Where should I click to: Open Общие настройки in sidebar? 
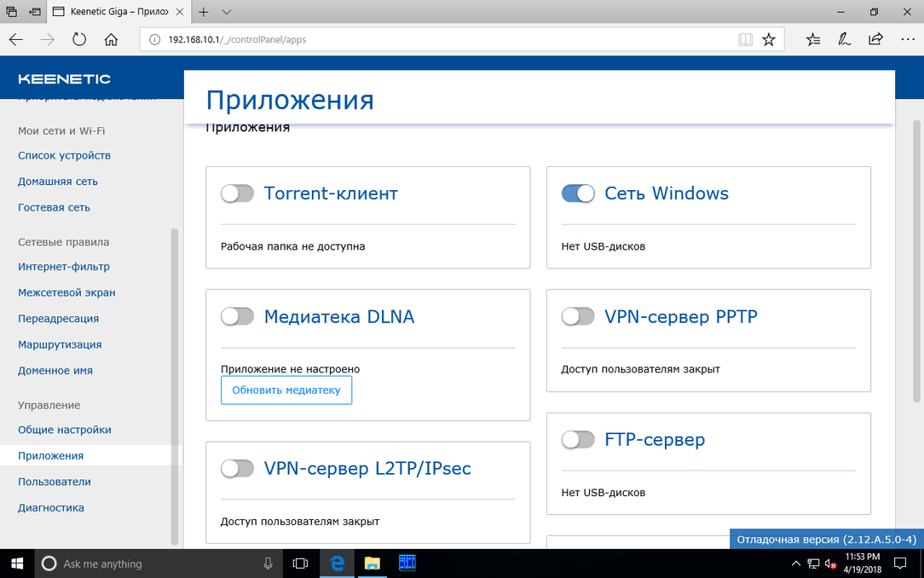64,430
